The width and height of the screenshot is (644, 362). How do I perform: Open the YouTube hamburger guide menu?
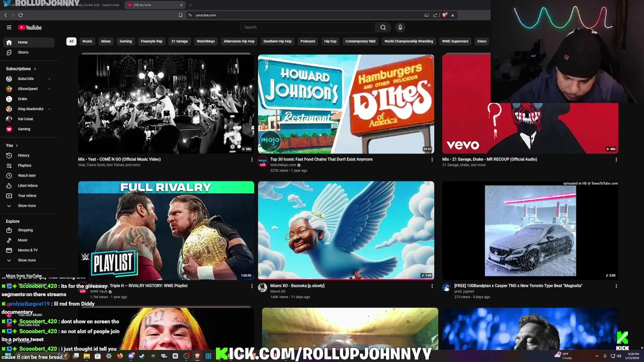pos(9,28)
